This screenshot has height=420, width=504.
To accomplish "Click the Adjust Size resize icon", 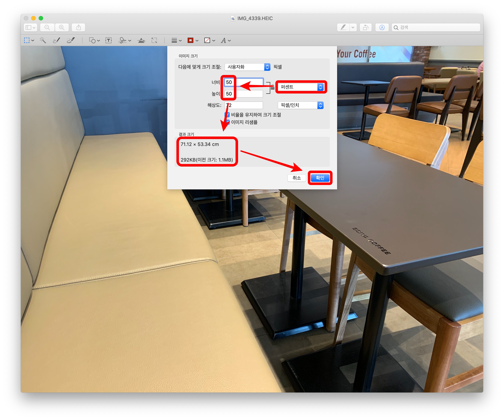I will click(x=154, y=40).
